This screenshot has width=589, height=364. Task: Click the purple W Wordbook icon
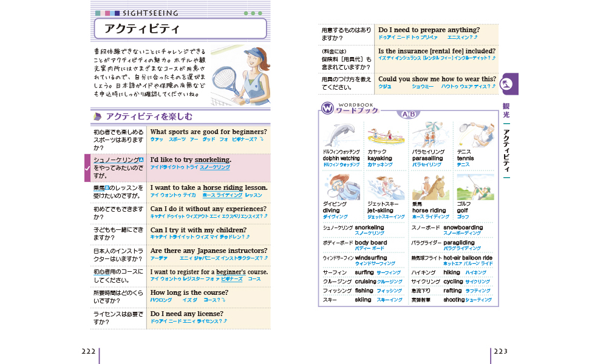tap(327, 108)
